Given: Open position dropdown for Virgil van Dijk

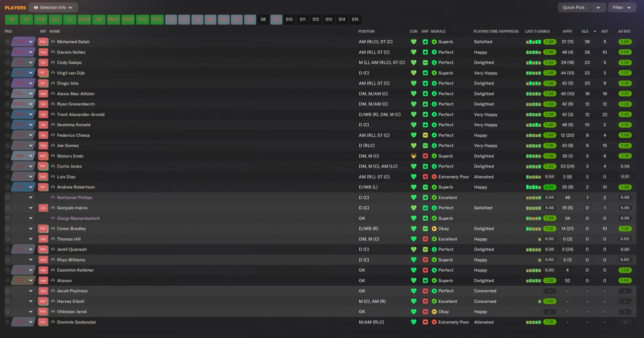Looking at the screenshot, I should [x=31, y=73].
